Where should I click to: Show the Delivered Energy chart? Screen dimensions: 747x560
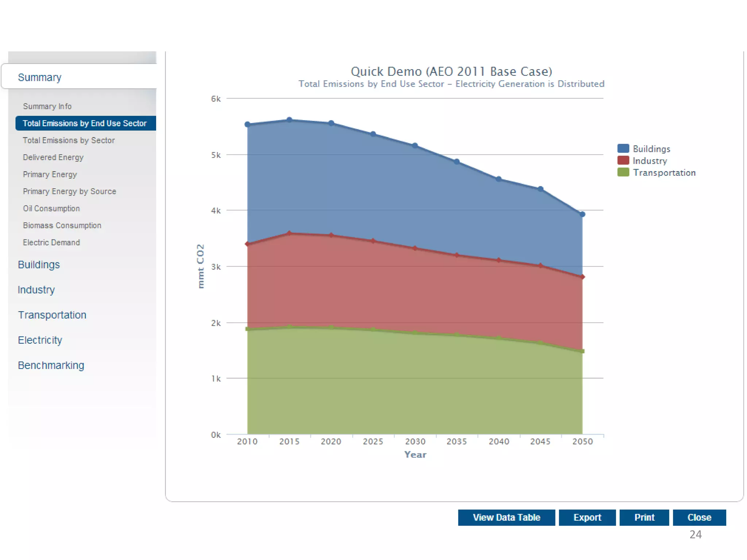click(x=53, y=157)
